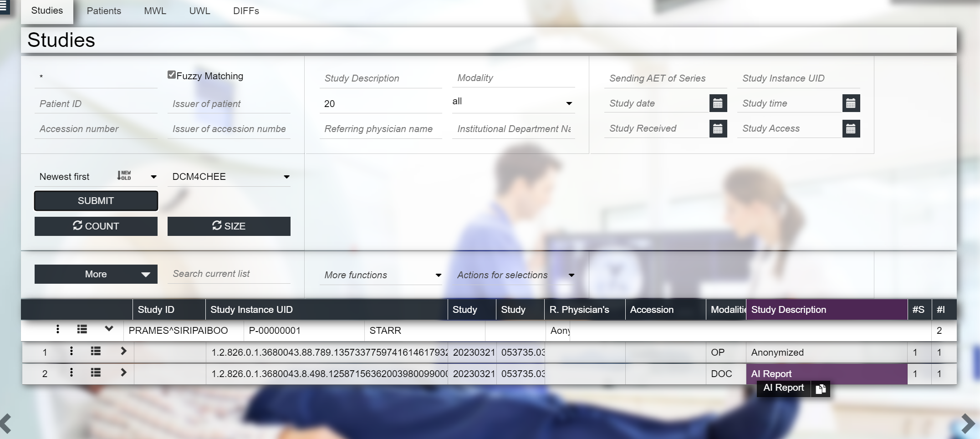Screen dimensions: 980x439
Task: Click copy icon next to AI Report tooltip
Action: (x=821, y=388)
